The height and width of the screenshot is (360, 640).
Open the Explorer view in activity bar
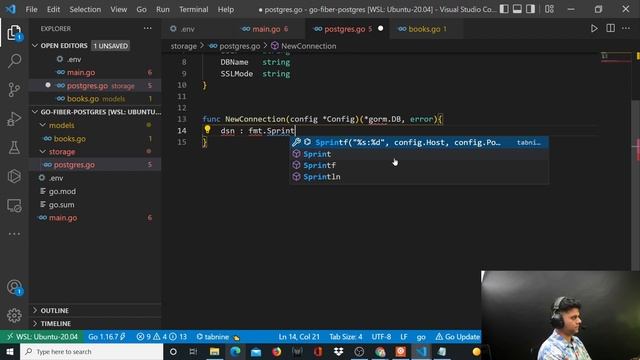click(x=14, y=33)
